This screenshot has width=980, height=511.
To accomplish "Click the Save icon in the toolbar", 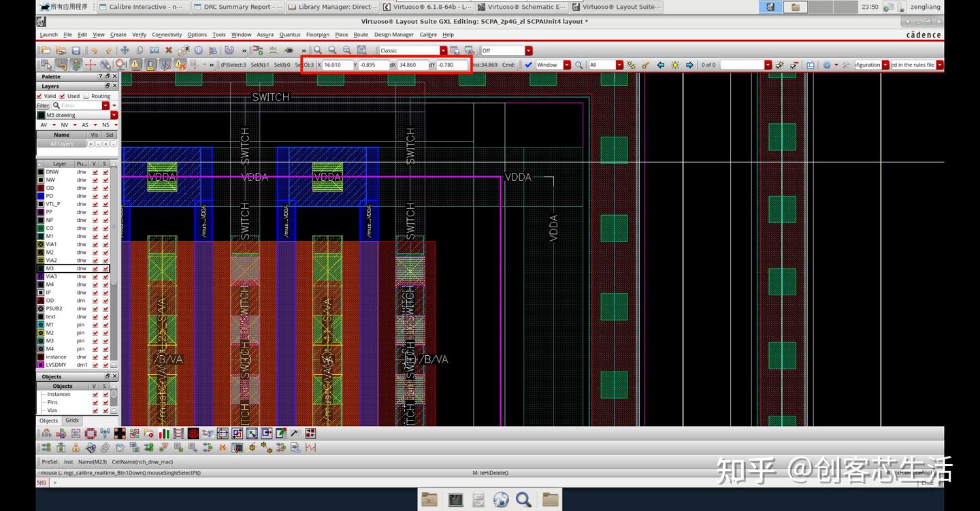I will 76,50.
